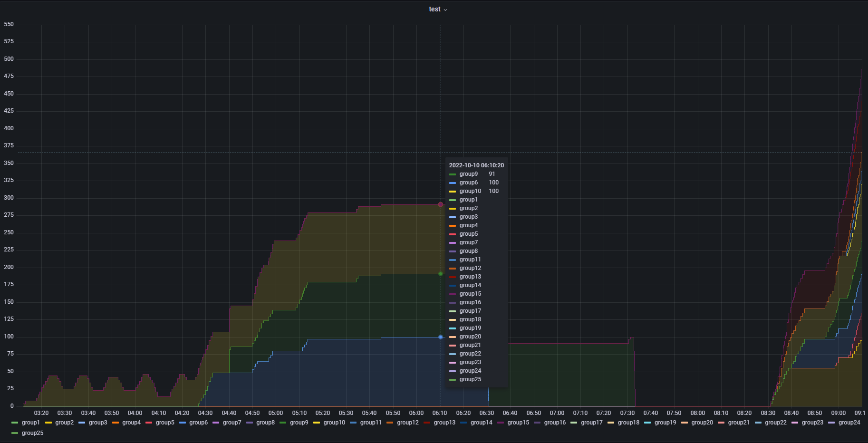The height and width of the screenshot is (443, 868).
Task: Click the 06:10 label on the time axis
Action: tap(440, 413)
